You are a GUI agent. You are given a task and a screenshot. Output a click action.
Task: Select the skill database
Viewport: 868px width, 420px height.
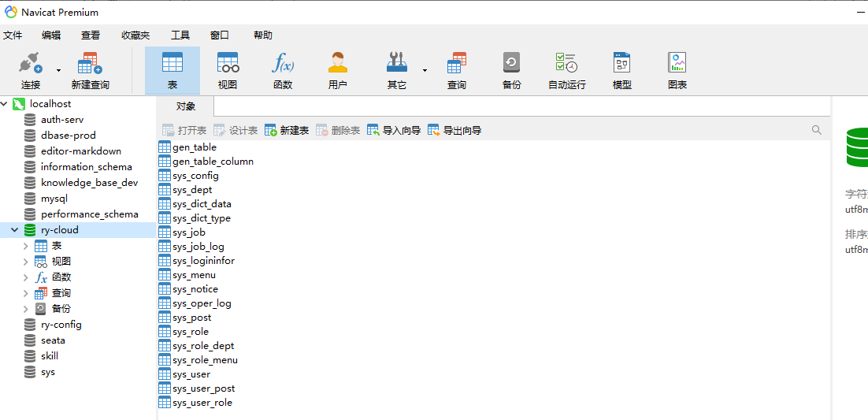[x=50, y=356]
